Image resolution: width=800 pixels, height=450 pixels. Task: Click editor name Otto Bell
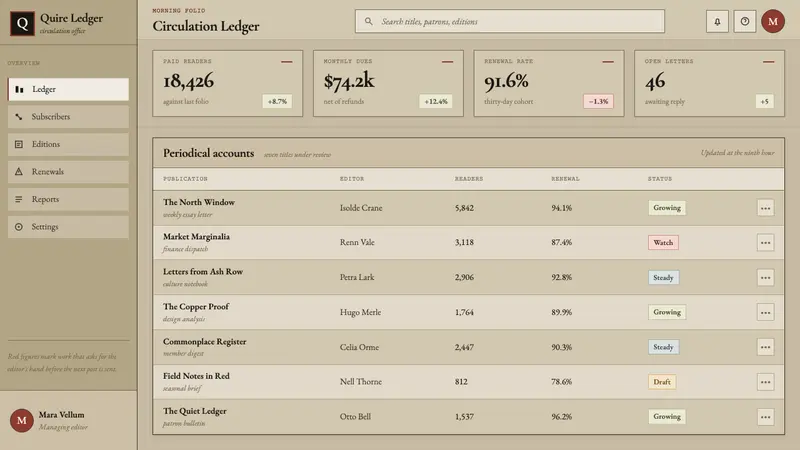point(355,417)
